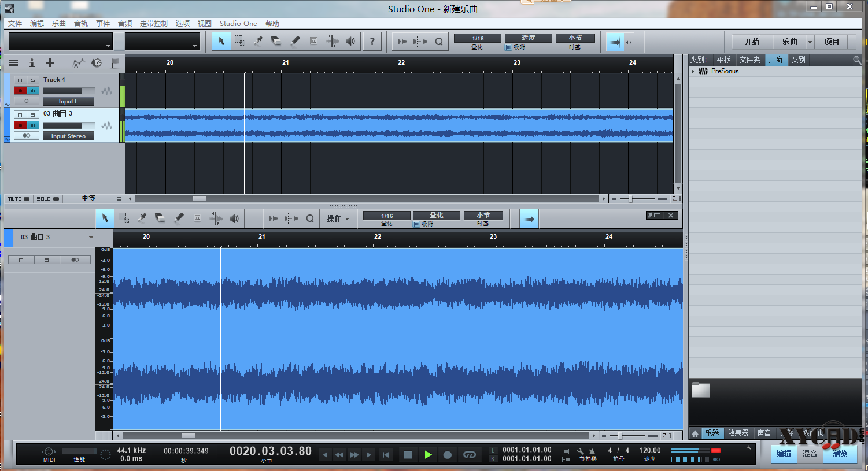Image resolution: width=868 pixels, height=471 pixels.
Task: Open the 音轨 menu
Action: tap(81, 24)
